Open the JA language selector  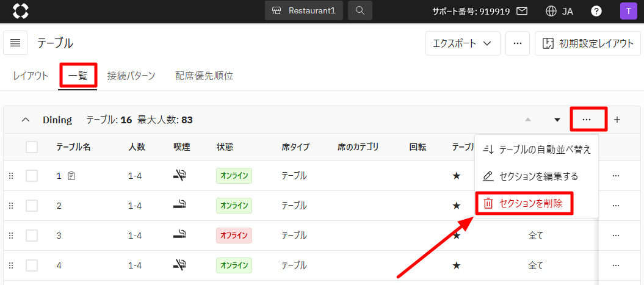559,11
